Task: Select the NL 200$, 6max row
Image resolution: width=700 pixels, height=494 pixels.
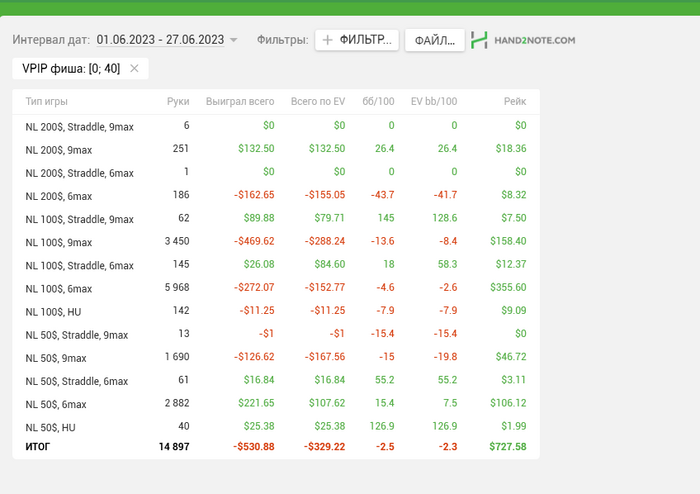Action: point(276,195)
